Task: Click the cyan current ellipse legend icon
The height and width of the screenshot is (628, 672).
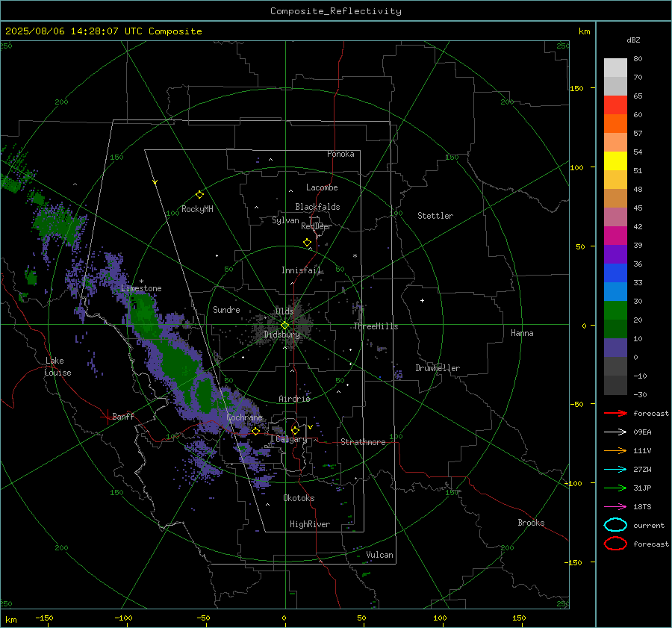Action: point(615,525)
